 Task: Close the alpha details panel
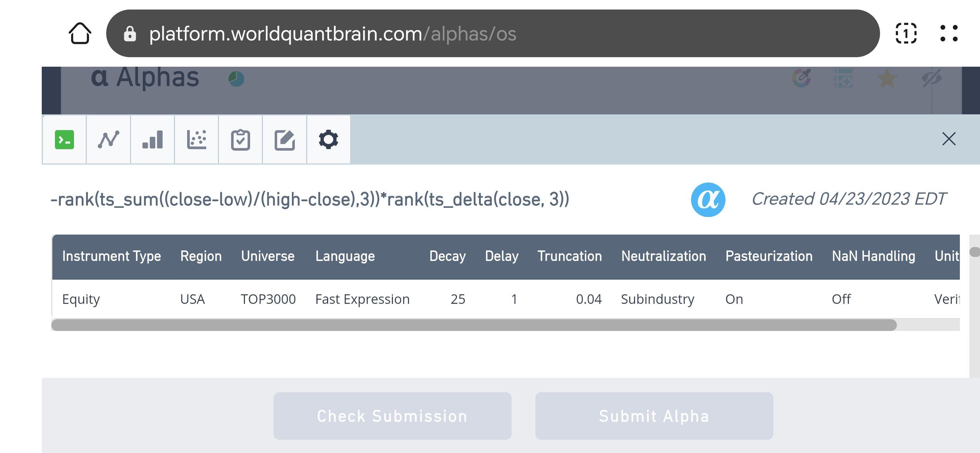click(949, 139)
